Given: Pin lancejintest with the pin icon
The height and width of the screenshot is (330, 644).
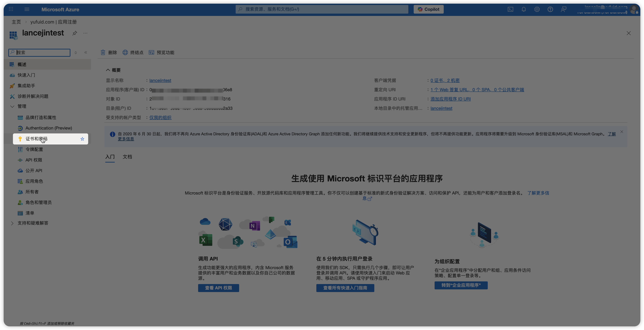Looking at the screenshot, I should click(75, 33).
